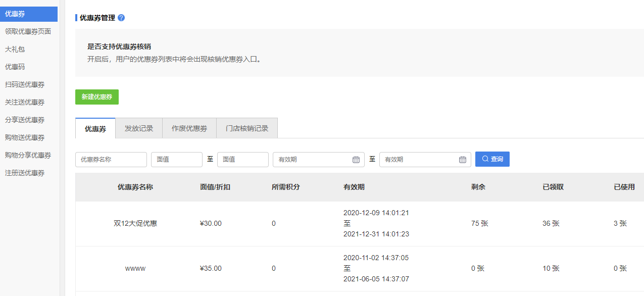Select the 优惠券 tab
Viewport: 644px width, 296px height.
pos(95,128)
